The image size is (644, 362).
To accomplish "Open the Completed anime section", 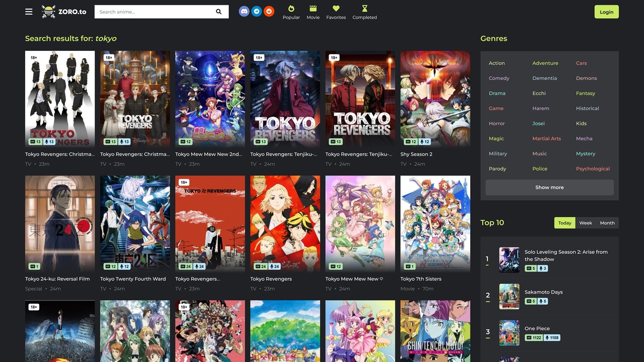I will (364, 12).
